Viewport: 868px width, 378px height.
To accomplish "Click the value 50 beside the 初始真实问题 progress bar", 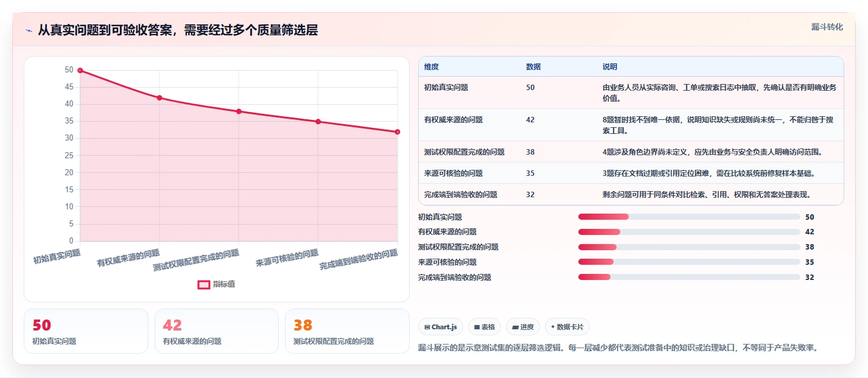I will 810,217.
